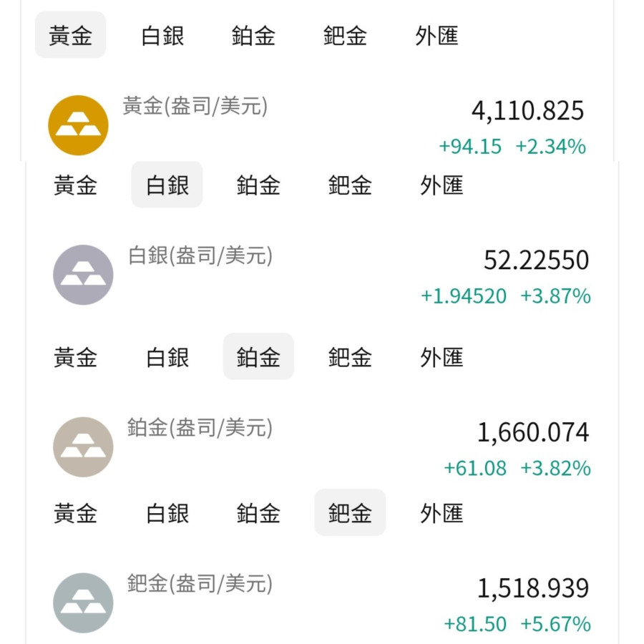Open the 白銀(盎司/美元) instrument label

200,255
